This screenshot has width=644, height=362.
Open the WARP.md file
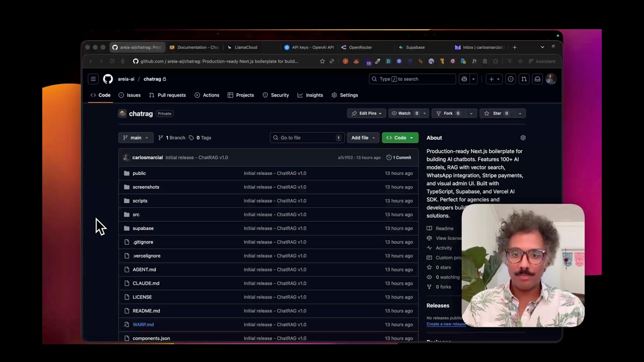pyautogui.click(x=143, y=325)
